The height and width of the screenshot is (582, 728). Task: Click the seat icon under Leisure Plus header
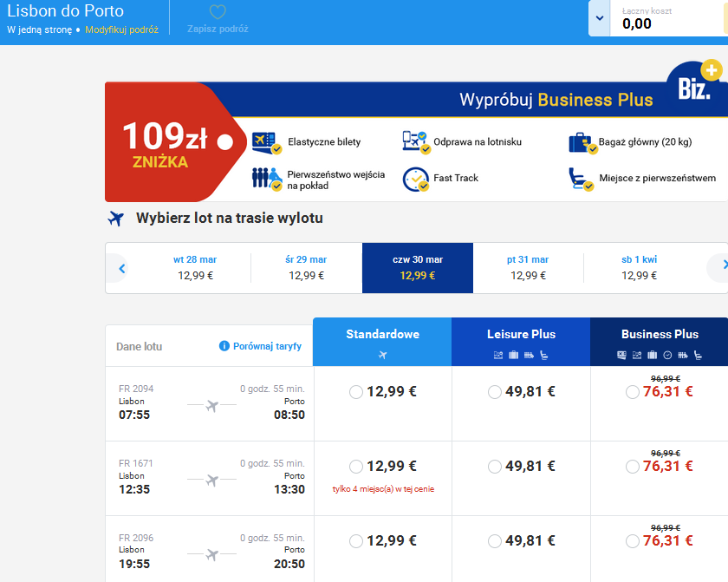(543, 356)
